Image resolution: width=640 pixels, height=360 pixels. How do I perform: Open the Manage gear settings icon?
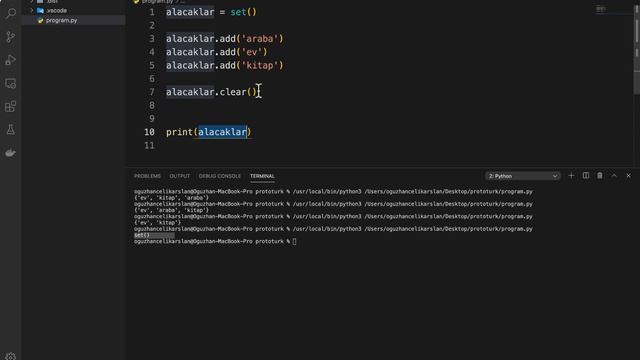point(11,356)
